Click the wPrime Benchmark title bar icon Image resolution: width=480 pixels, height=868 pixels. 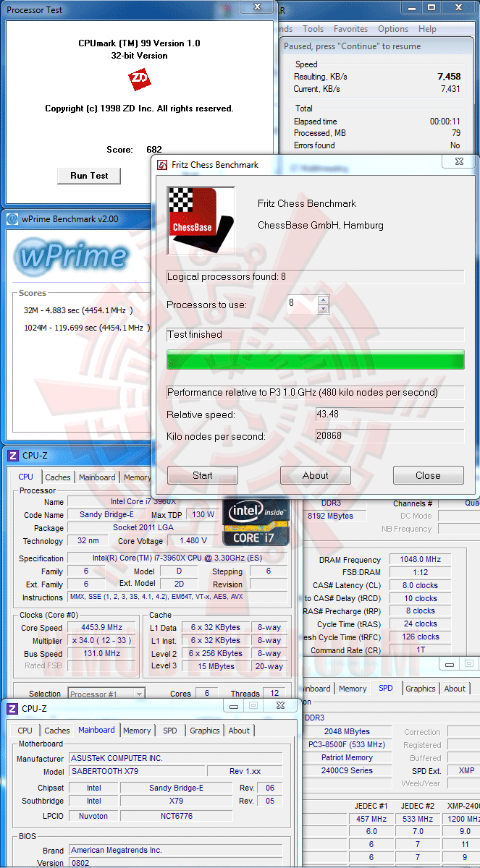pos(14,219)
